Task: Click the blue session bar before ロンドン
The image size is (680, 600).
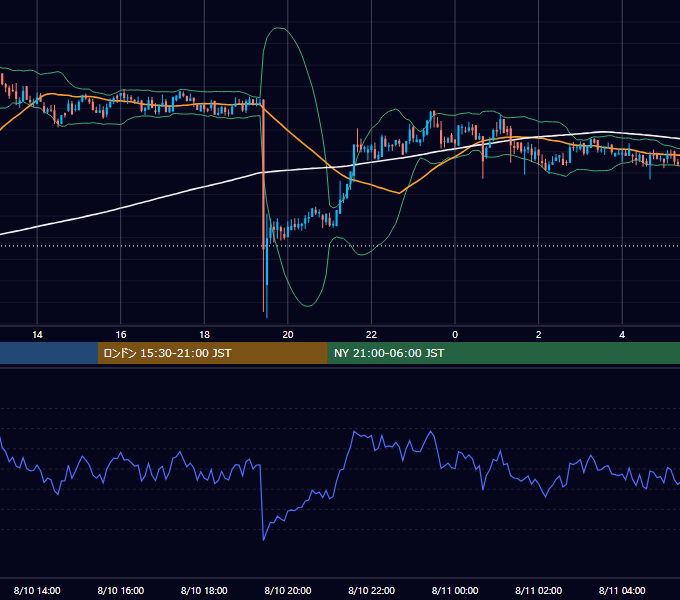Action: [x=49, y=353]
